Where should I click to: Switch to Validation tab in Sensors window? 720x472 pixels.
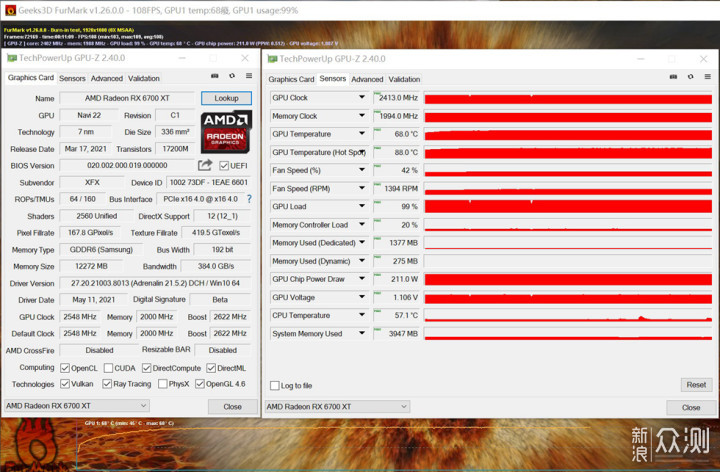(x=404, y=79)
